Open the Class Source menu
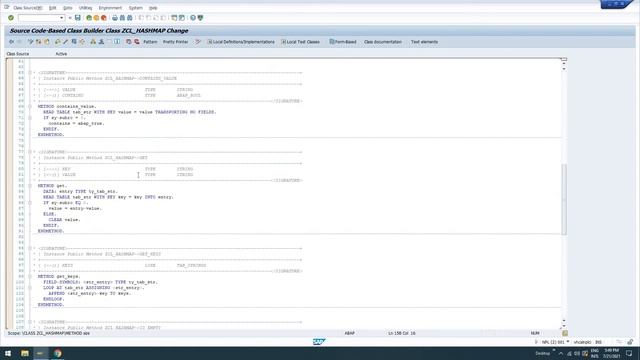640x360 pixels. [x=27, y=8]
